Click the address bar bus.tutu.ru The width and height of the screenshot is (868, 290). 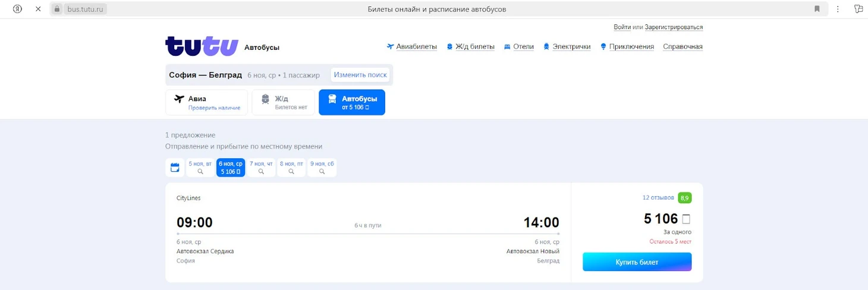(x=87, y=9)
